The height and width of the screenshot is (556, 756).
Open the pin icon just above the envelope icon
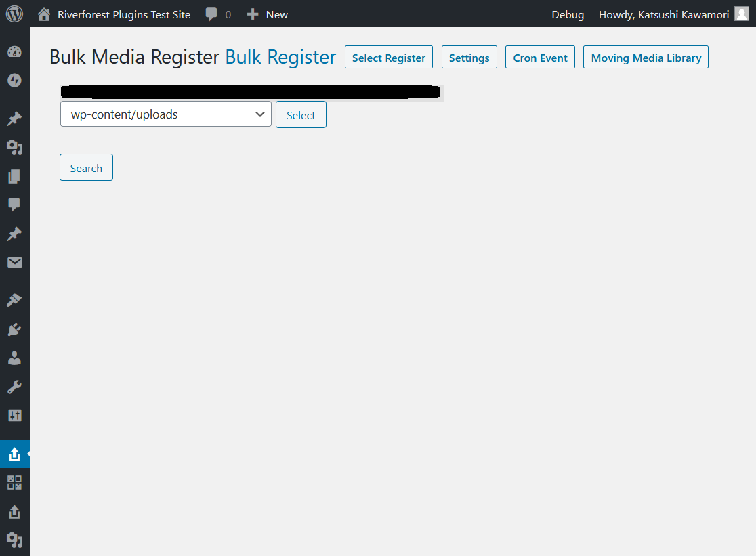(x=14, y=234)
